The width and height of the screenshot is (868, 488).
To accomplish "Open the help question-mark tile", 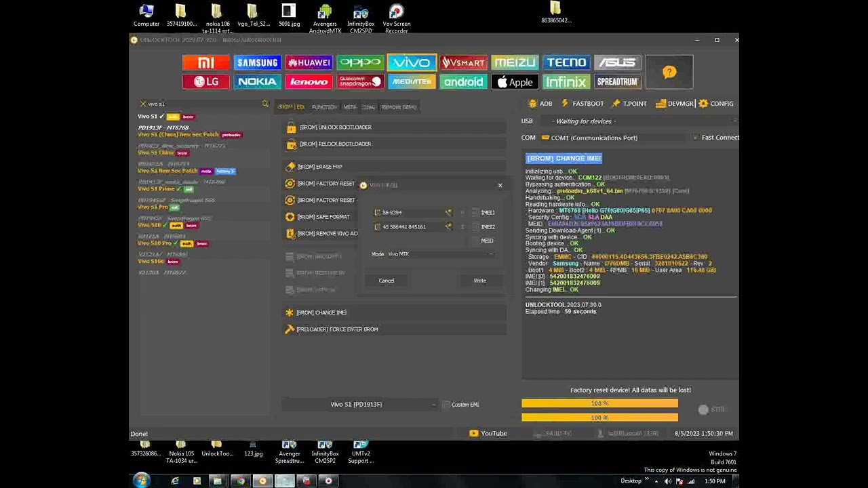I will click(x=669, y=72).
